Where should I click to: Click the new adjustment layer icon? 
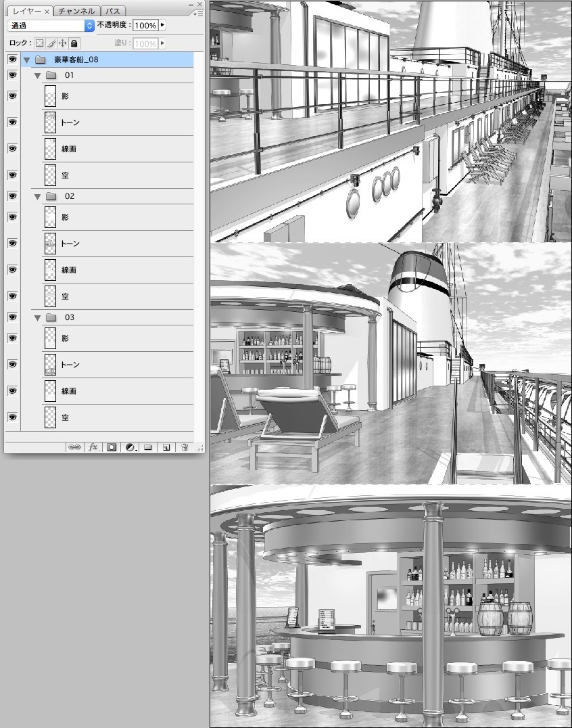tap(129, 448)
